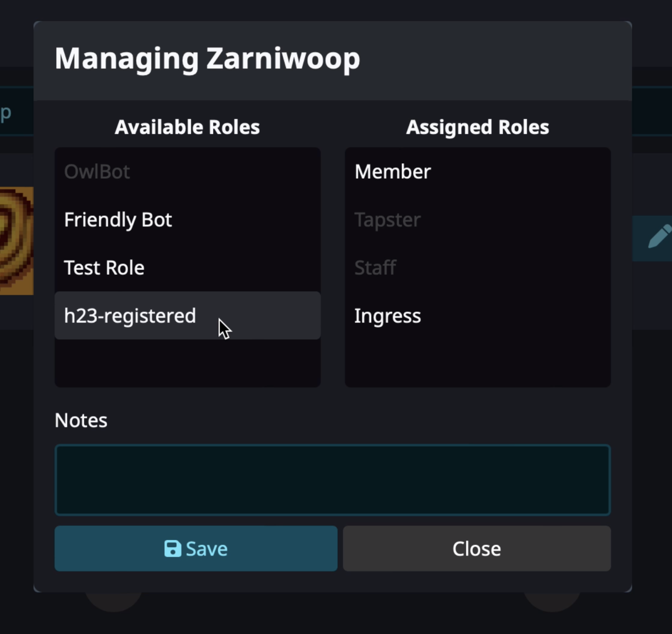
Task: Select the Friendly Bot available role
Action: pyautogui.click(x=187, y=220)
